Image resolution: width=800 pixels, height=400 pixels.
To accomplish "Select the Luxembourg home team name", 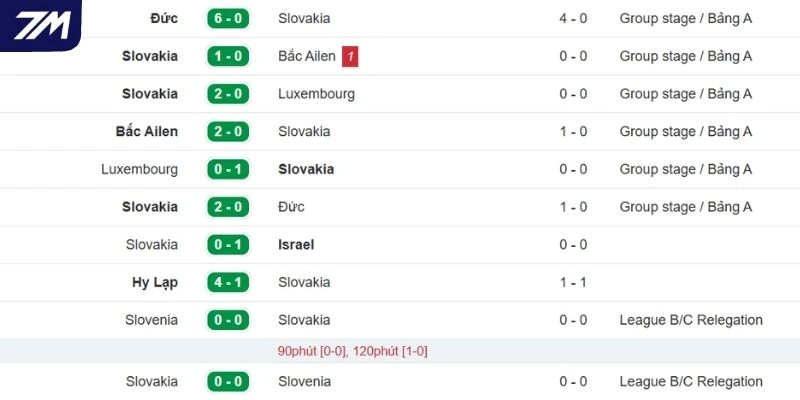I will [x=140, y=169].
